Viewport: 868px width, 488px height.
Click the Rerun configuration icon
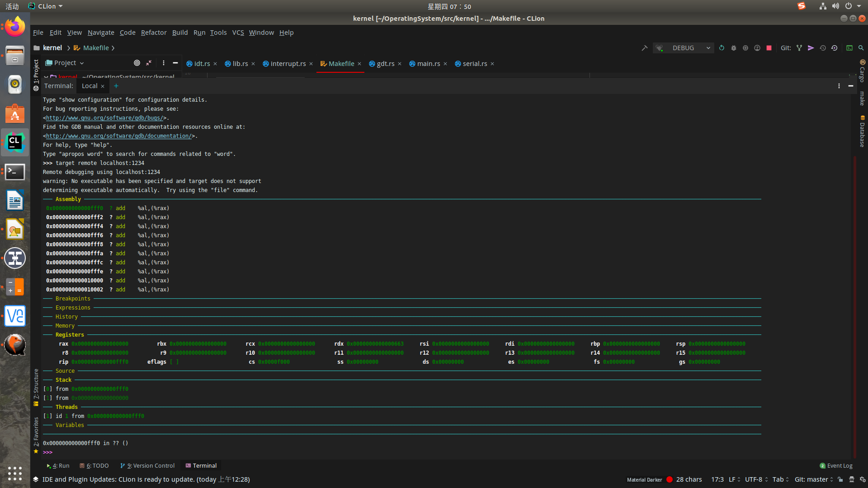tap(722, 48)
